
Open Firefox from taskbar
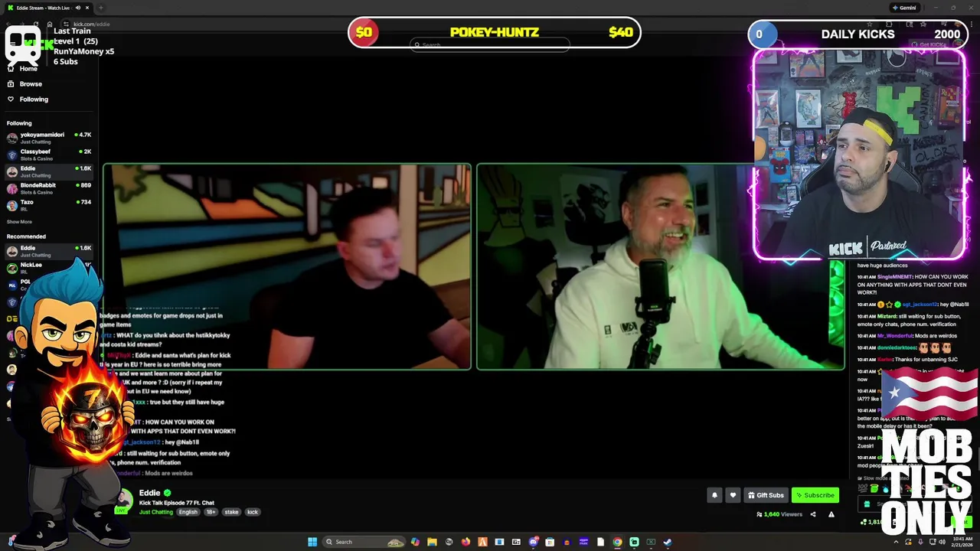(465, 542)
